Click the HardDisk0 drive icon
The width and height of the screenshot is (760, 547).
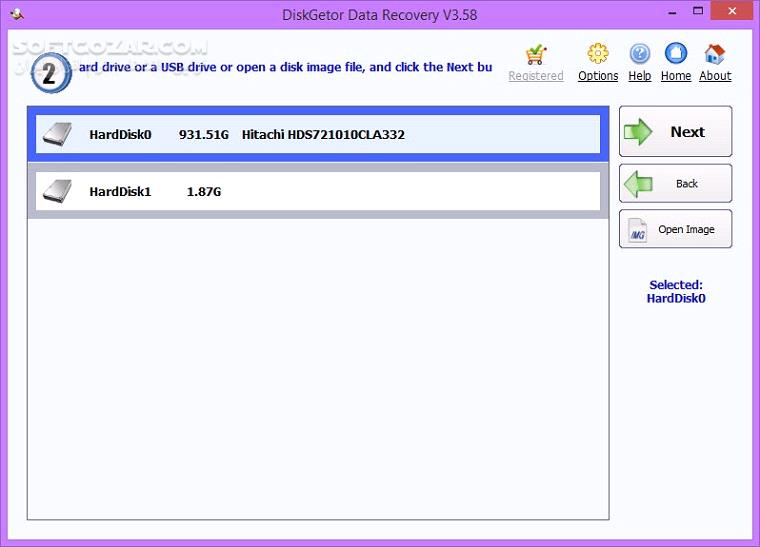57,134
